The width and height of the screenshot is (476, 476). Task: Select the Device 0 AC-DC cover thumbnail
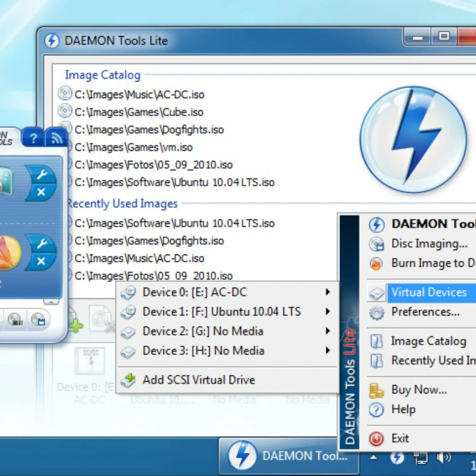pos(90,360)
